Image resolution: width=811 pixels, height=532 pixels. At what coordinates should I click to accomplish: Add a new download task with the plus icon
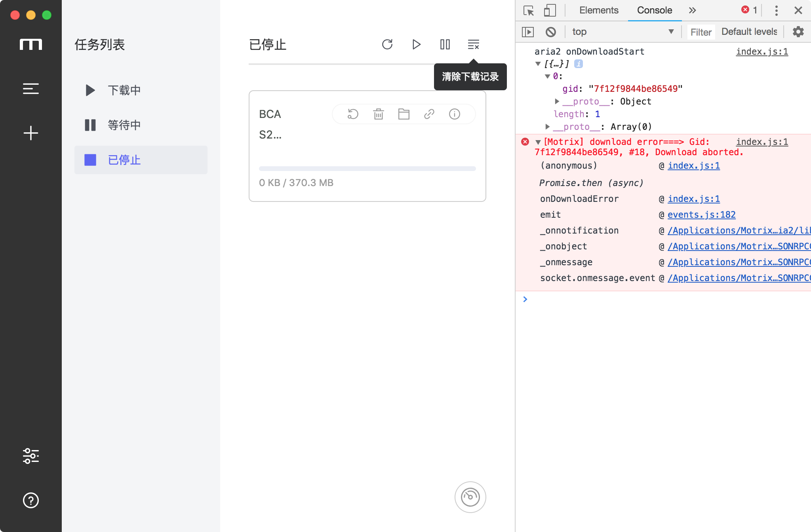pos(31,133)
